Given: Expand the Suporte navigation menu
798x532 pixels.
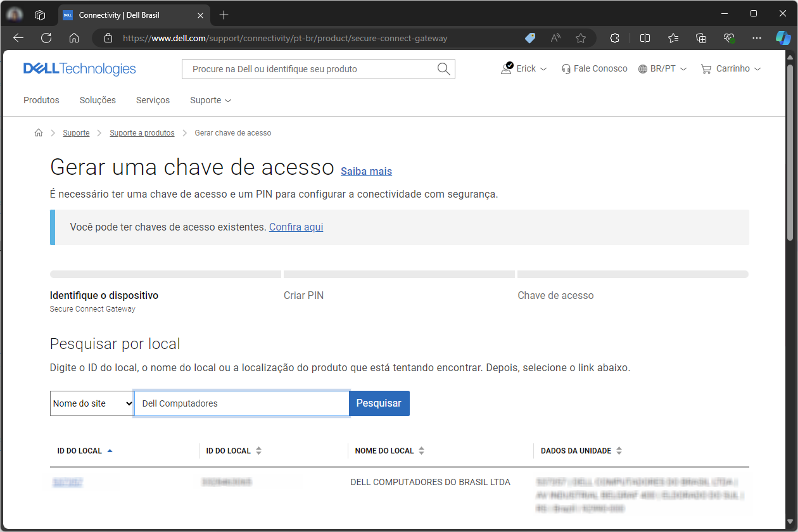Looking at the screenshot, I should pos(210,100).
